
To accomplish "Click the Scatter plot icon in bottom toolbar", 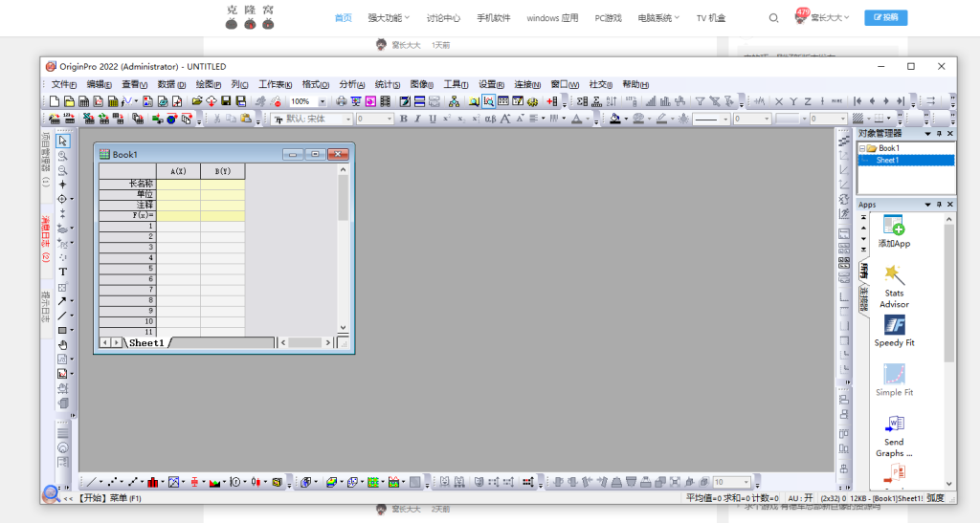I will (112, 482).
